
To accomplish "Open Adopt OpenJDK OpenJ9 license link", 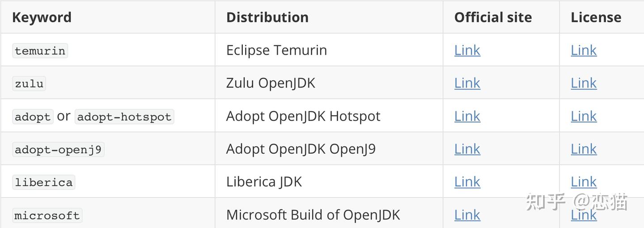I will point(583,149).
